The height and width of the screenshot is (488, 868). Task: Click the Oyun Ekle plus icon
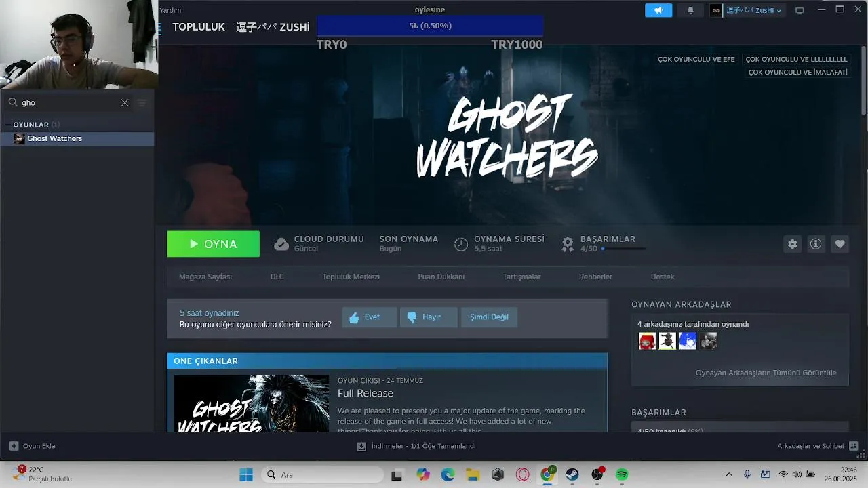[14, 446]
